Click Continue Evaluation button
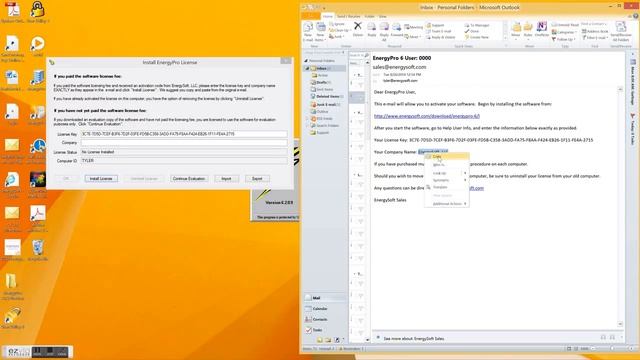The image size is (640, 360). (x=189, y=179)
